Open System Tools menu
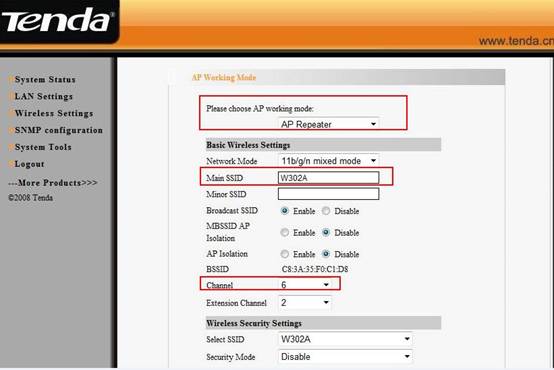Viewport: 554px width, 370px height. [x=43, y=147]
